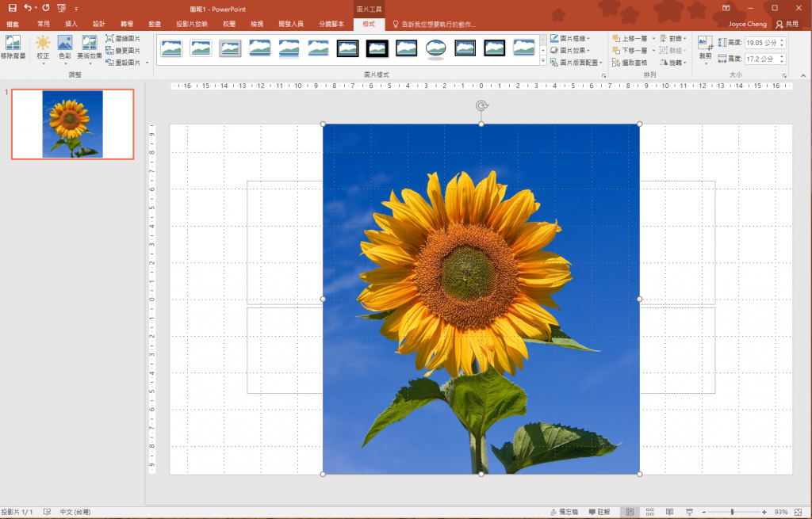This screenshot has width=812, height=519.
Task: Switch to Reading view icon
Action: [669, 512]
